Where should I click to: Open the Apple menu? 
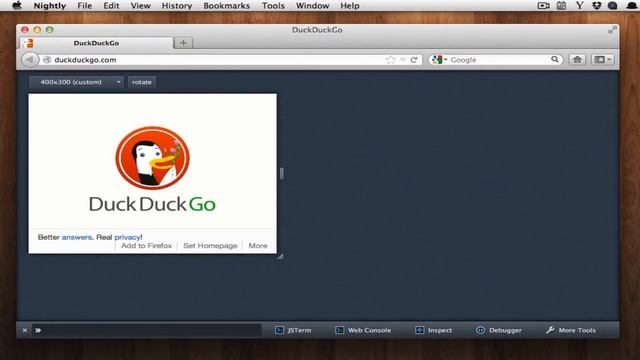pyautogui.click(x=17, y=5)
